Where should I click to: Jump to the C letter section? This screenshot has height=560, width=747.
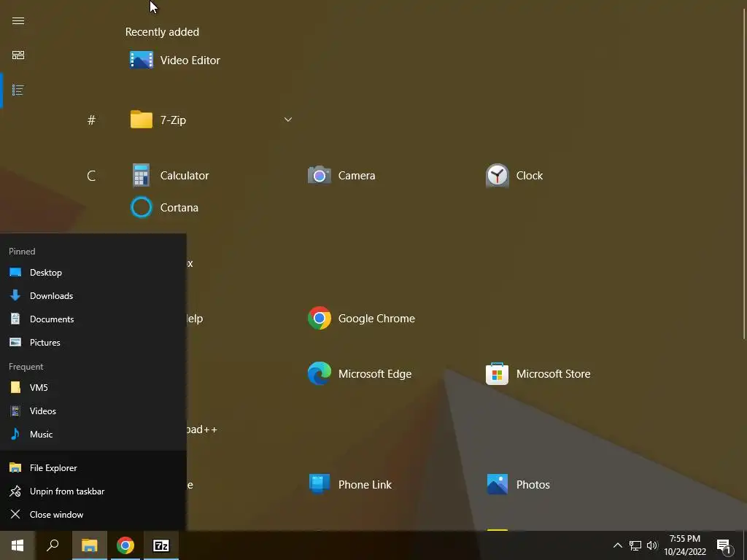pos(91,176)
